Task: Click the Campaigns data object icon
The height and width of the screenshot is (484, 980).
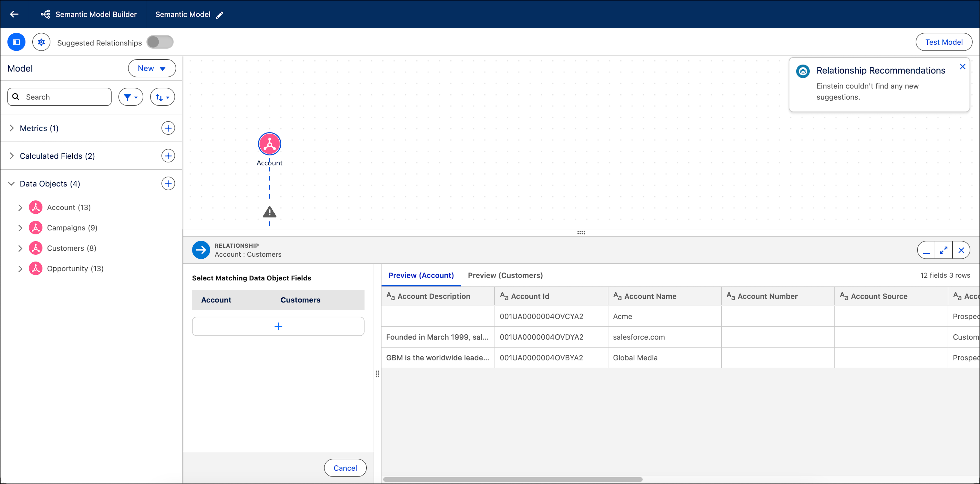Action: coord(36,228)
